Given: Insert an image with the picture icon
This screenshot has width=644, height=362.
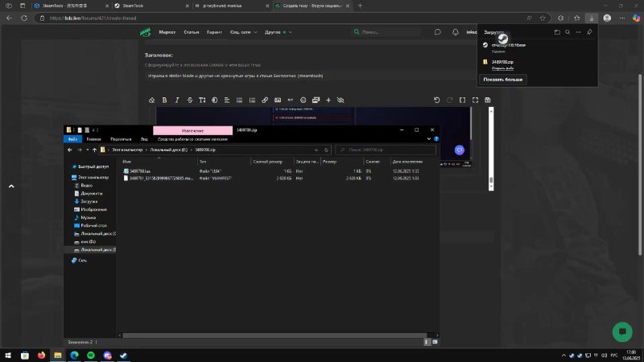Looking at the screenshot, I should pyautogui.click(x=279, y=100).
